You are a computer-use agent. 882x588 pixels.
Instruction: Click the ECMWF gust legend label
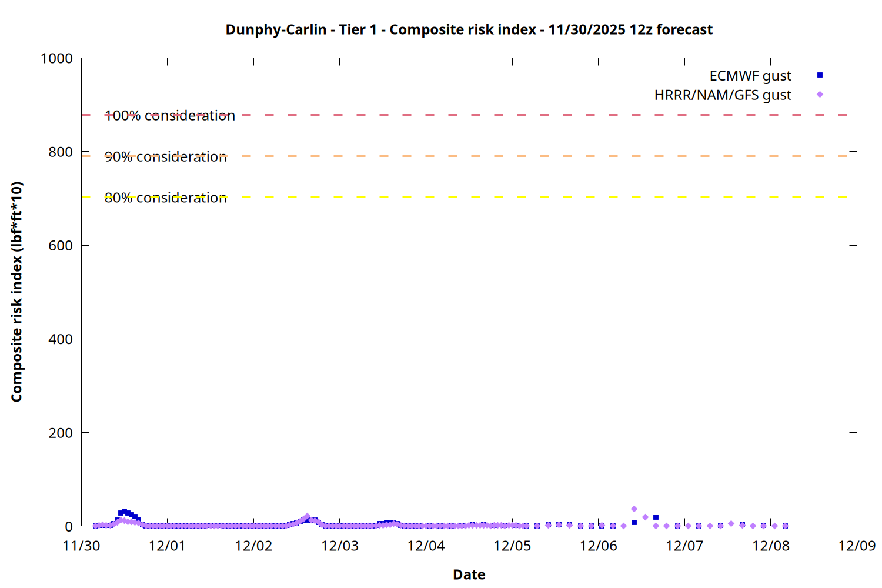[750, 76]
